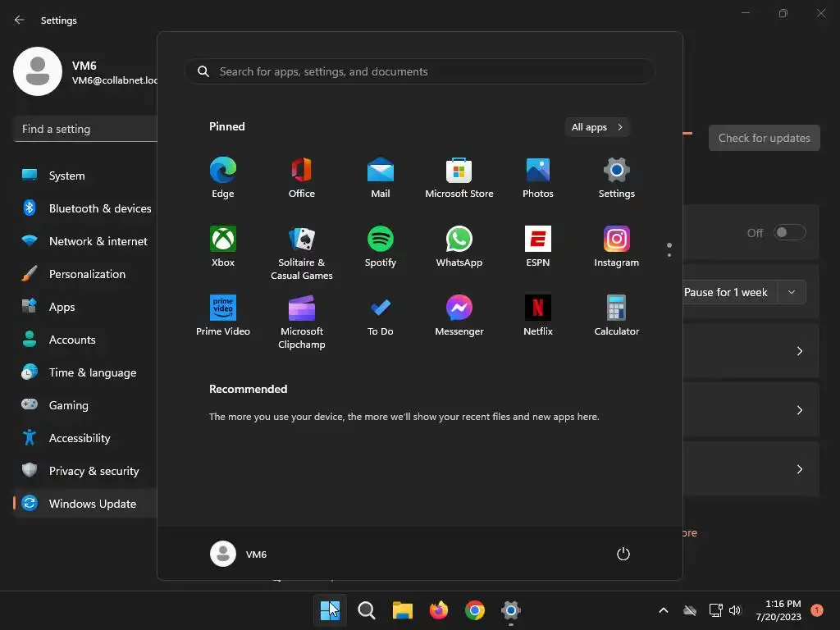840x630 pixels.
Task: Open the Calculator app
Action: (x=617, y=316)
